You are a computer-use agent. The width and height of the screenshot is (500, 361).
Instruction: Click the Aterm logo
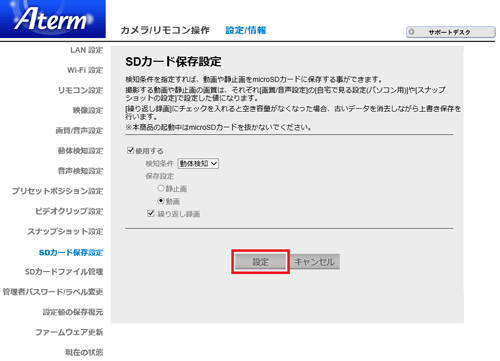click(53, 19)
